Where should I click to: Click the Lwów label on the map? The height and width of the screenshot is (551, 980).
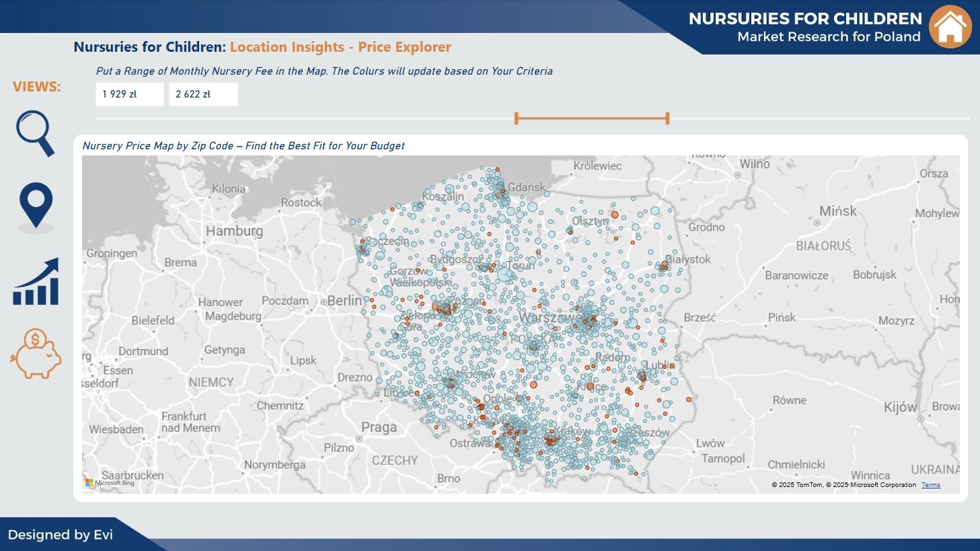coord(710,443)
